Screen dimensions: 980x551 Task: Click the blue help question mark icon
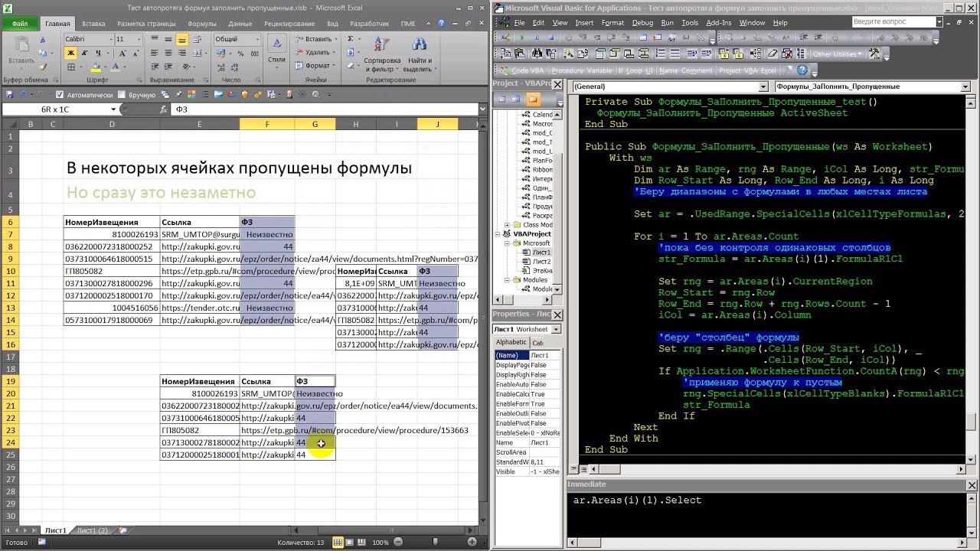pyautogui.click(x=802, y=70)
